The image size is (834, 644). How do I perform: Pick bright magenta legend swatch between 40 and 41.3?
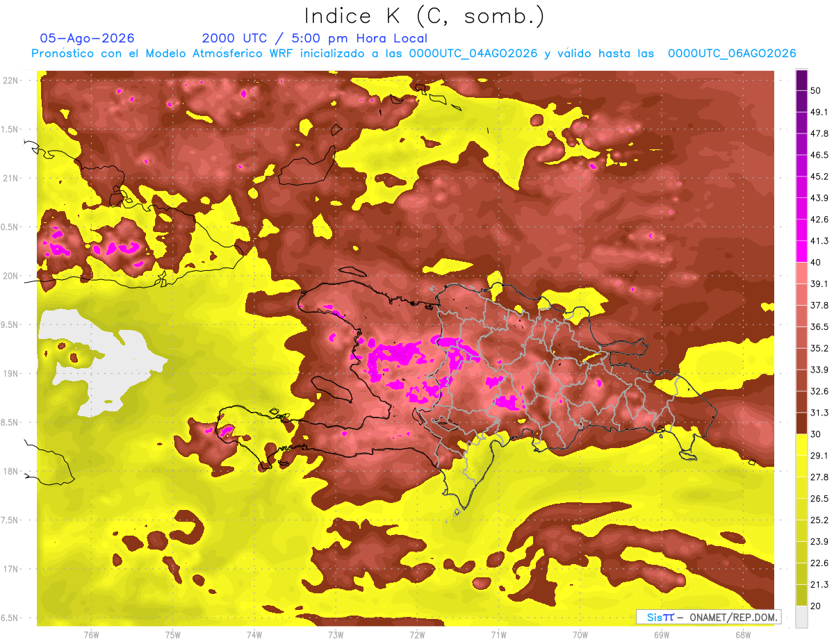click(x=801, y=251)
